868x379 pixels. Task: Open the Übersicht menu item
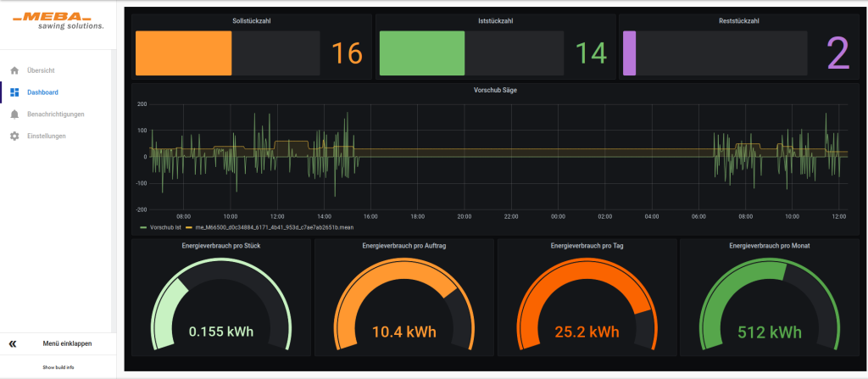(x=41, y=70)
